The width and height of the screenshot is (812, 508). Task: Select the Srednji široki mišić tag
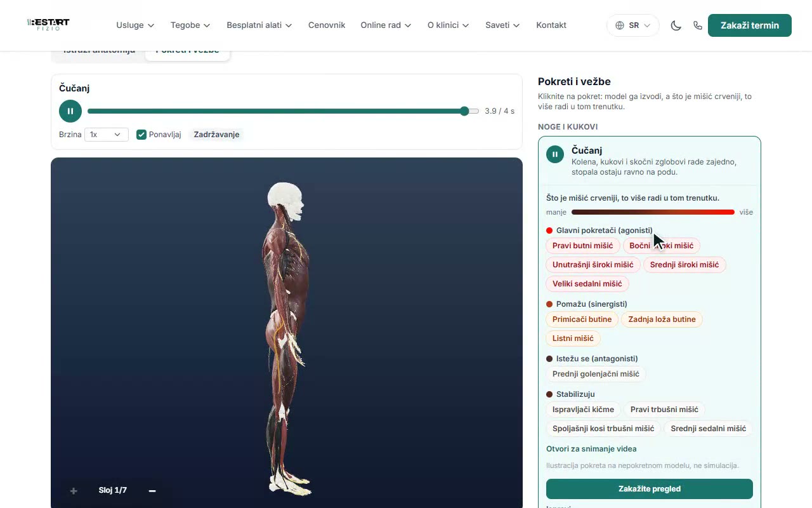point(684,265)
